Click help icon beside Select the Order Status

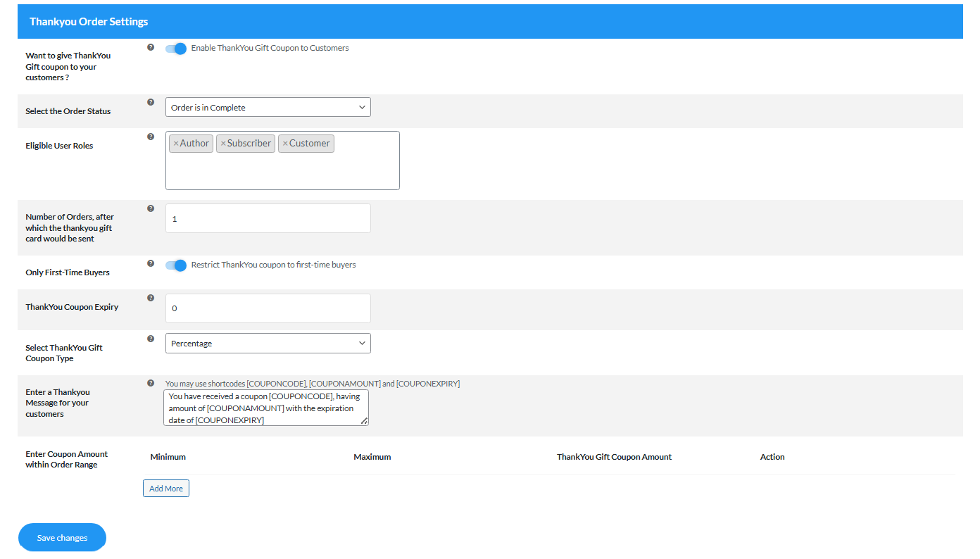click(x=150, y=102)
